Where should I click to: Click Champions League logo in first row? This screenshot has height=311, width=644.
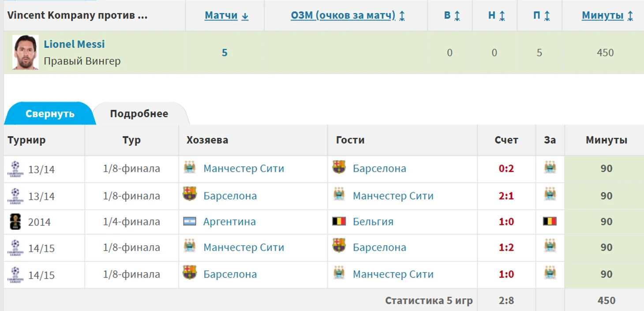[15, 169]
